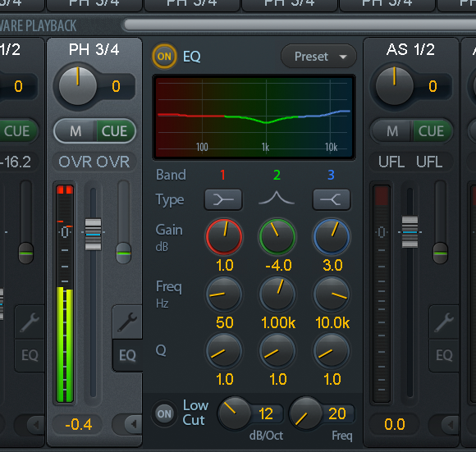
Task: Click the PH 3/4 OVR OVR level display
Action: (x=94, y=162)
